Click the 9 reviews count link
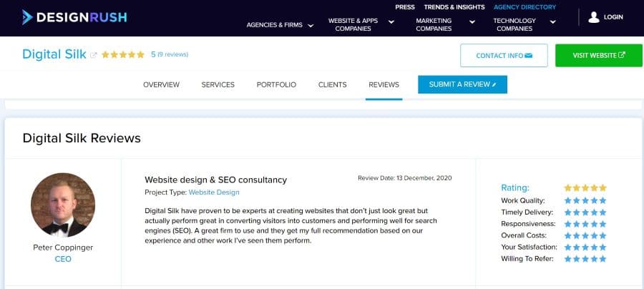644x289 pixels. [x=173, y=54]
